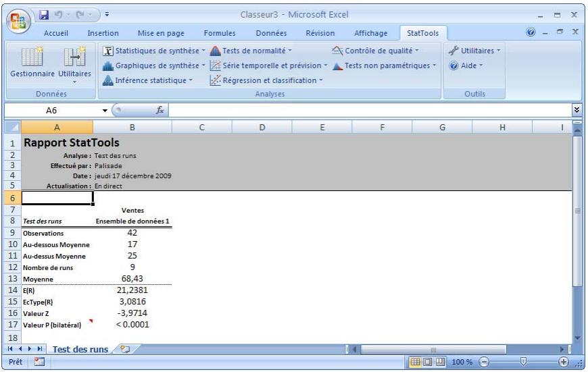Switch to the Formules tab
Viewport: 588px width, 372px height.
[x=220, y=33]
